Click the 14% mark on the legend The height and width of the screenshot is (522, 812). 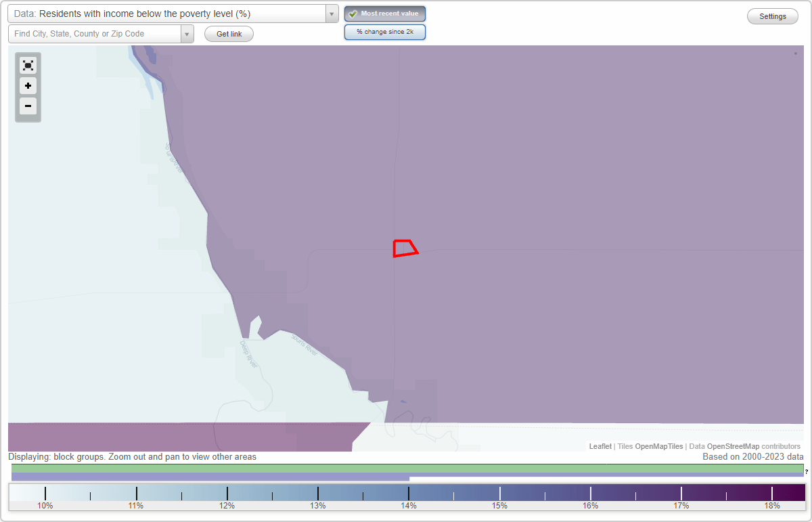(x=408, y=494)
